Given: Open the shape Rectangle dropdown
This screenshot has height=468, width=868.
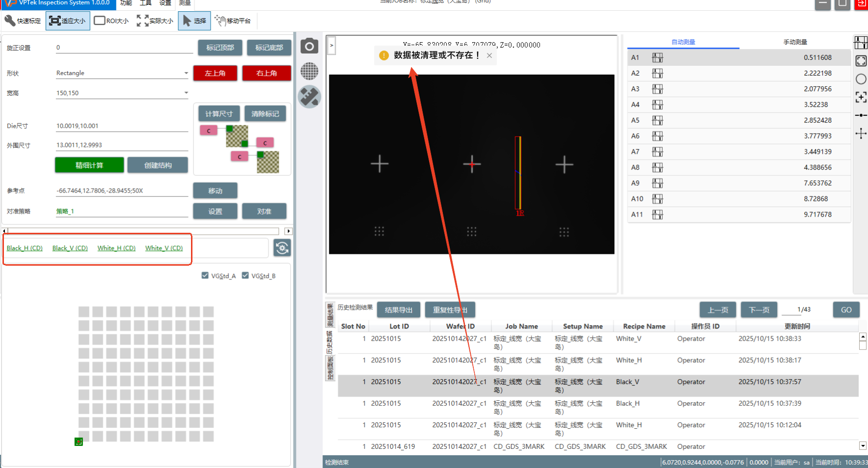Looking at the screenshot, I should click(186, 73).
